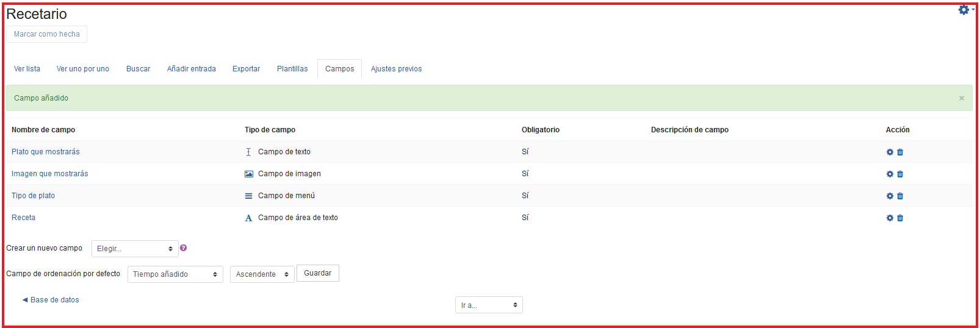Edit the 'Imagen que mostrarás' field settings
The image size is (980, 328).
click(x=890, y=174)
